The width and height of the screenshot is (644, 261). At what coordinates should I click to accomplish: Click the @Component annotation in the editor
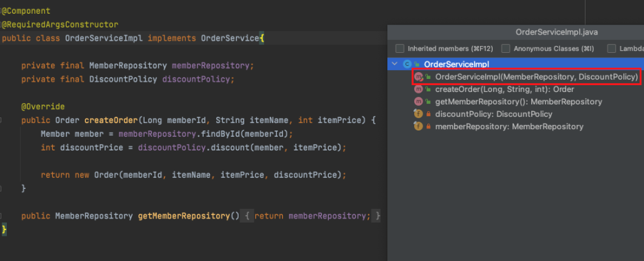coord(26,11)
